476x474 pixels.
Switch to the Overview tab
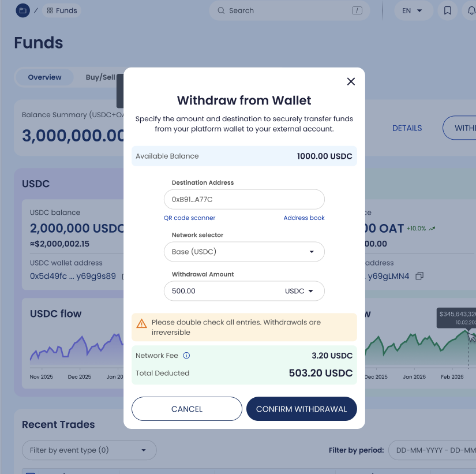click(44, 77)
